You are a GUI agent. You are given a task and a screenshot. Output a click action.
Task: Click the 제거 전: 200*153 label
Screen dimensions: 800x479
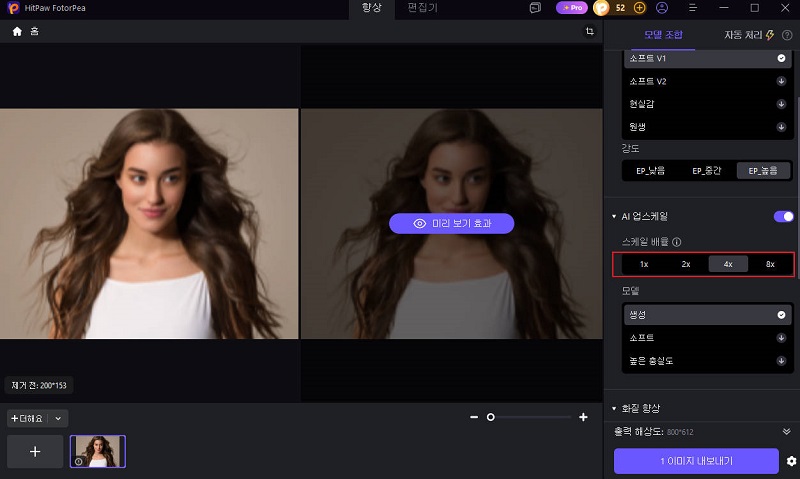tap(39, 385)
